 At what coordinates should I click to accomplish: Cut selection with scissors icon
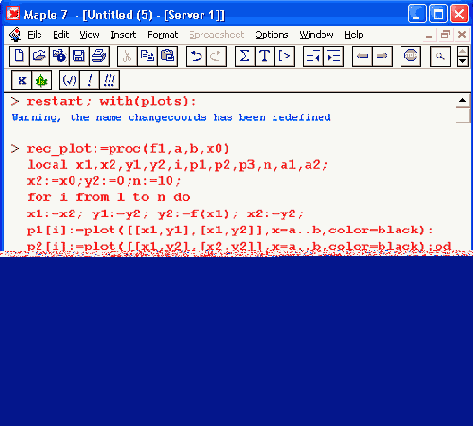point(127,56)
